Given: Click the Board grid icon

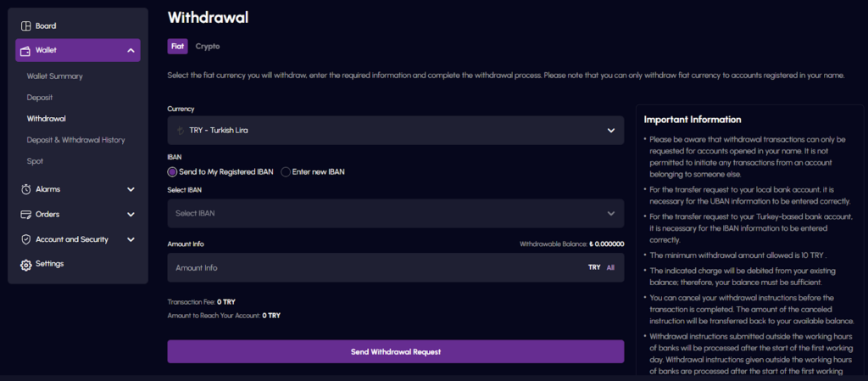Looking at the screenshot, I should click(x=25, y=26).
